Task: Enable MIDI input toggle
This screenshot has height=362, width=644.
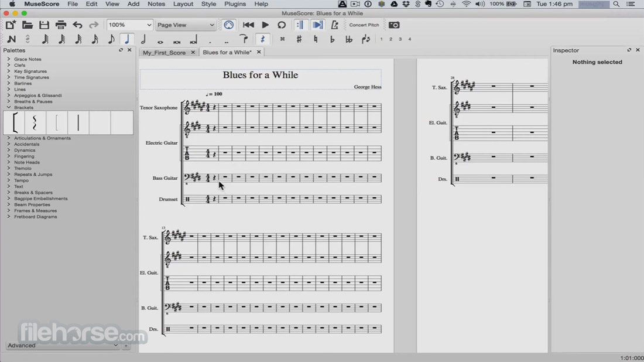Action: [229, 25]
